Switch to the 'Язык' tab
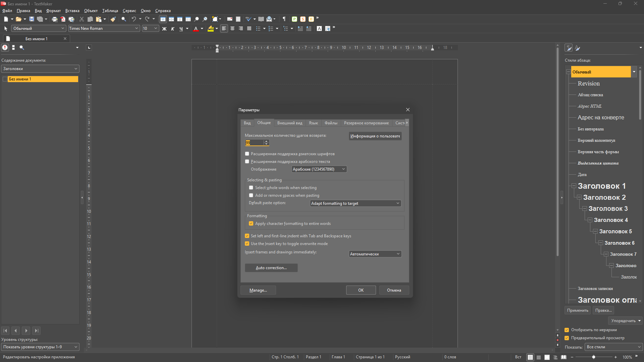644x362 pixels. [x=313, y=123]
